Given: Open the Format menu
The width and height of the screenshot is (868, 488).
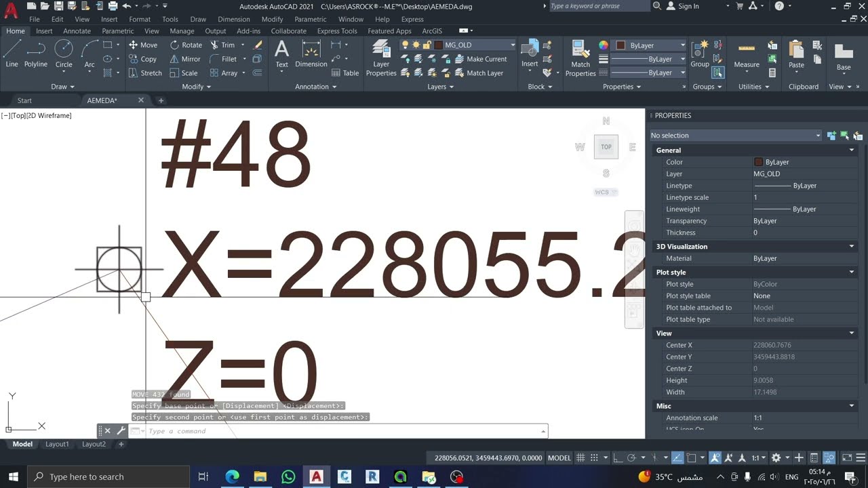Looking at the screenshot, I should point(140,20).
